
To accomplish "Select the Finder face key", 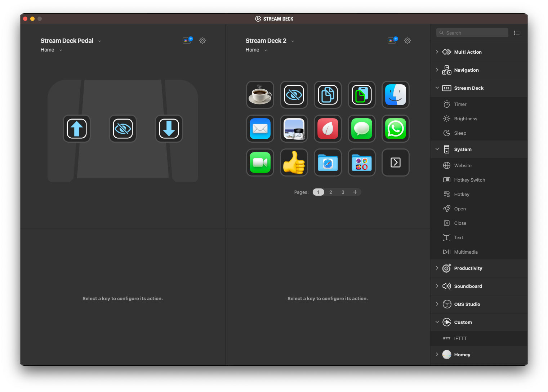I will point(396,95).
